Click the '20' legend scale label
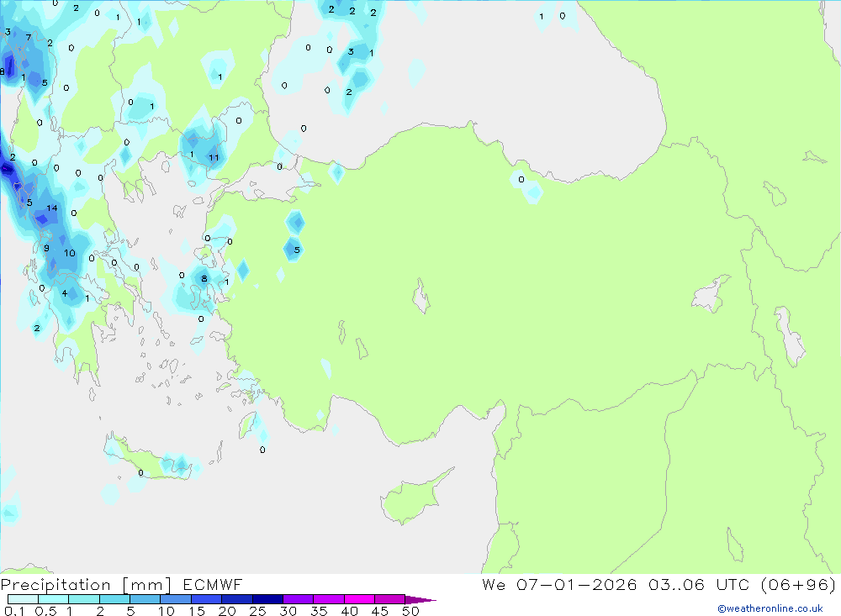 click(227, 611)
